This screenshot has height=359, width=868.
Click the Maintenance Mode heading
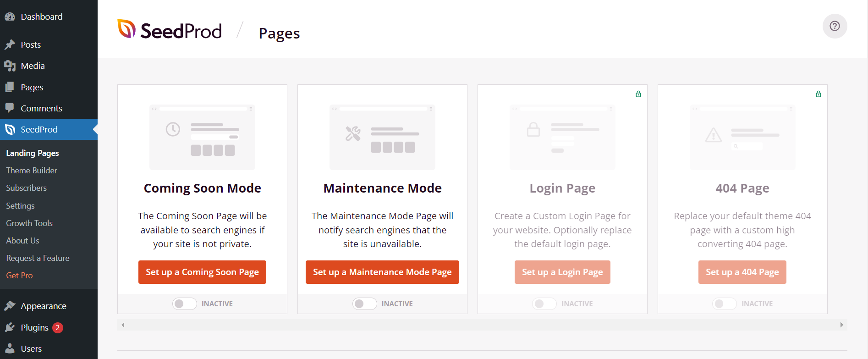pyautogui.click(x=382, y=188)
